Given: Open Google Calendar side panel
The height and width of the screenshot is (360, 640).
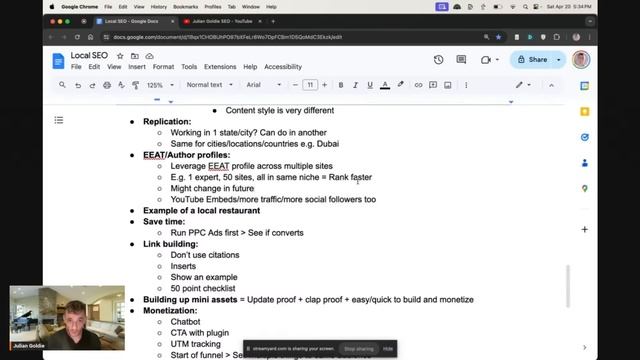Looking at the screenshot, I should click(x=584, y=86).
